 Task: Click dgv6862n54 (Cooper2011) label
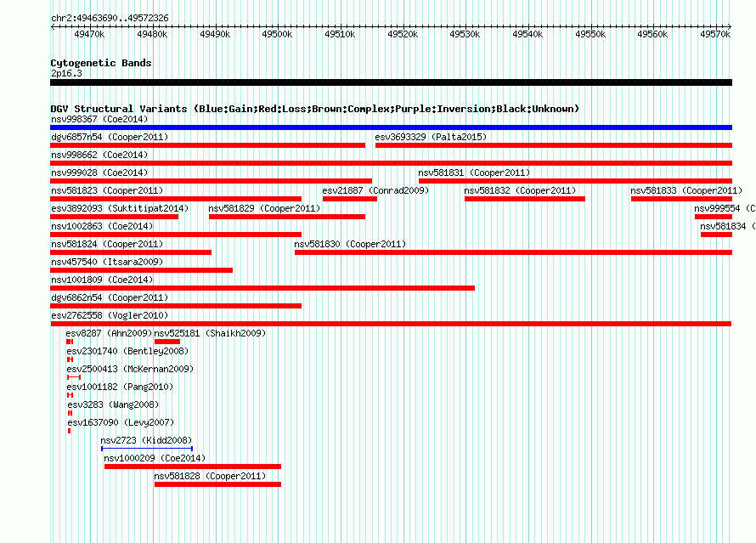coord(110,297)
